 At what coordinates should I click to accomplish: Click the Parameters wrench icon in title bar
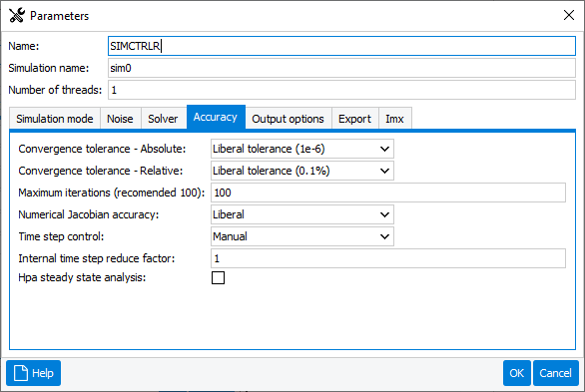tap(17, 15)
